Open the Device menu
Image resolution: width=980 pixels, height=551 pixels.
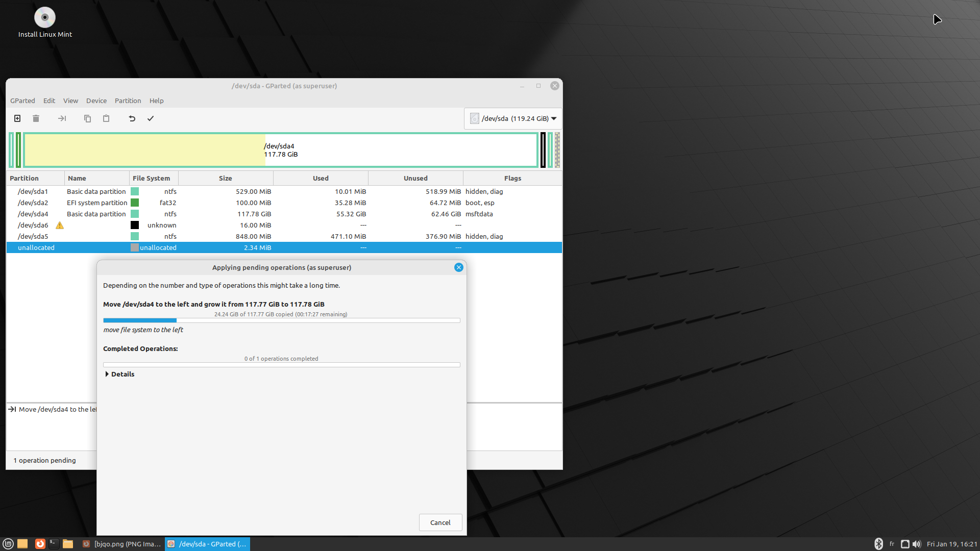coord(96,101)
